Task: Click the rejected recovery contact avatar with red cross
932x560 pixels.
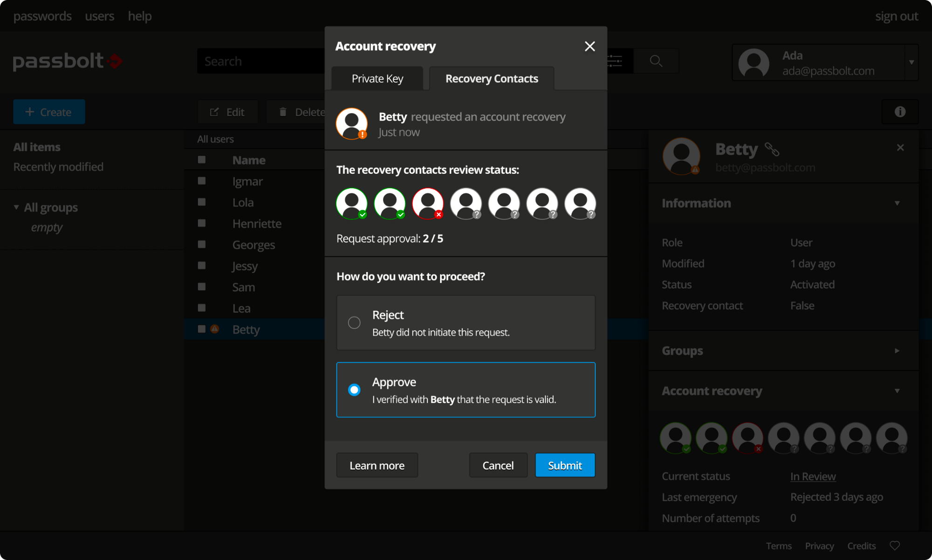Action: point(428,204)
